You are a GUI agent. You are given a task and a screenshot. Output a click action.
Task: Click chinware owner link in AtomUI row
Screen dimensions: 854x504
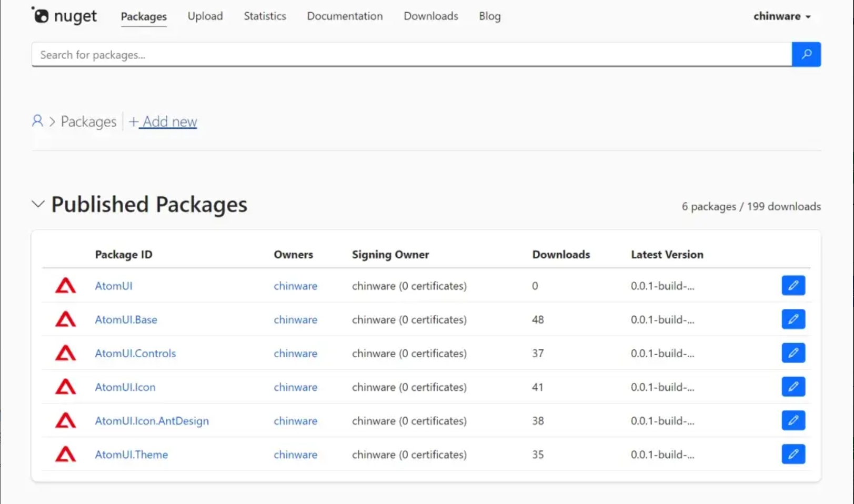(x=295, y=286)
